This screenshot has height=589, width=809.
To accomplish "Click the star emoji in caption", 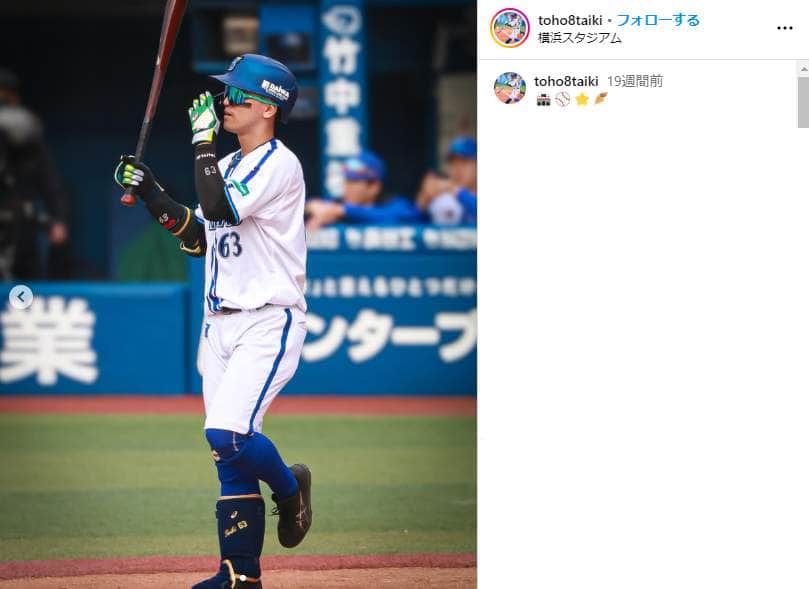I will [x=582, y=100].
